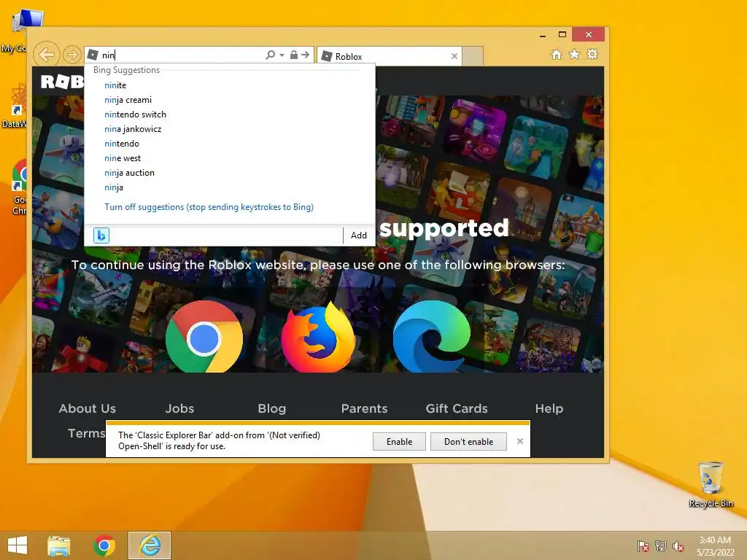Minimize the Internet Explorer window

click(x=543, y=35)
